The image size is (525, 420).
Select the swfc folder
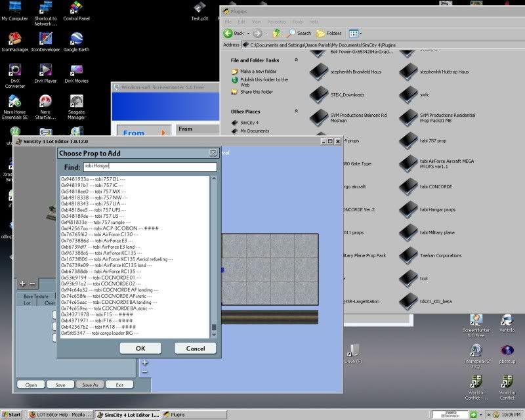coord(415,94)
